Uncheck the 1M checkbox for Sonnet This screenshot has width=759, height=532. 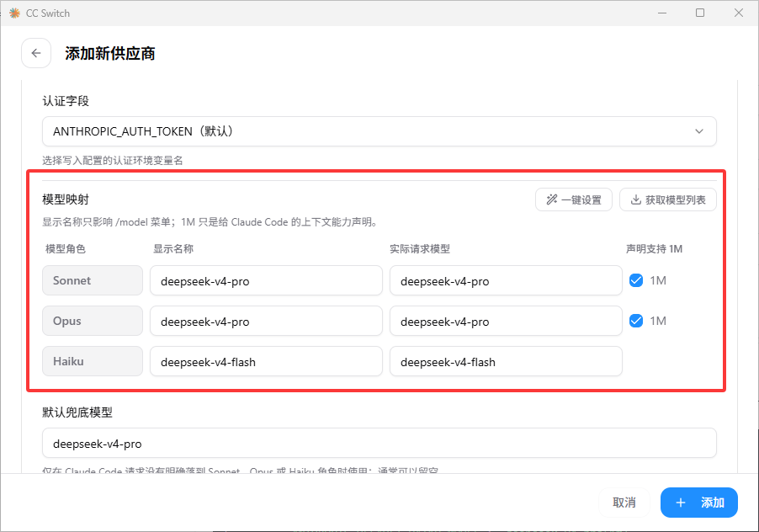click(x=636, y=280)
